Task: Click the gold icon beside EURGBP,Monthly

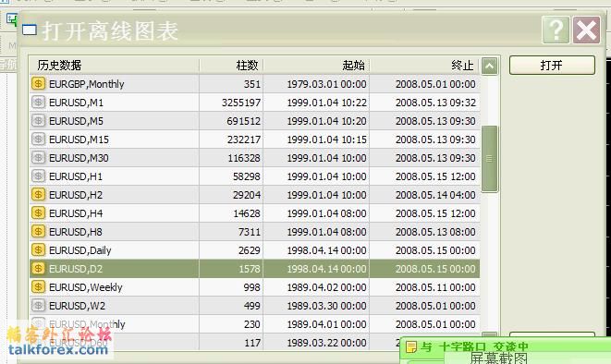Action: pyautogui.click(x=38, y=83)
